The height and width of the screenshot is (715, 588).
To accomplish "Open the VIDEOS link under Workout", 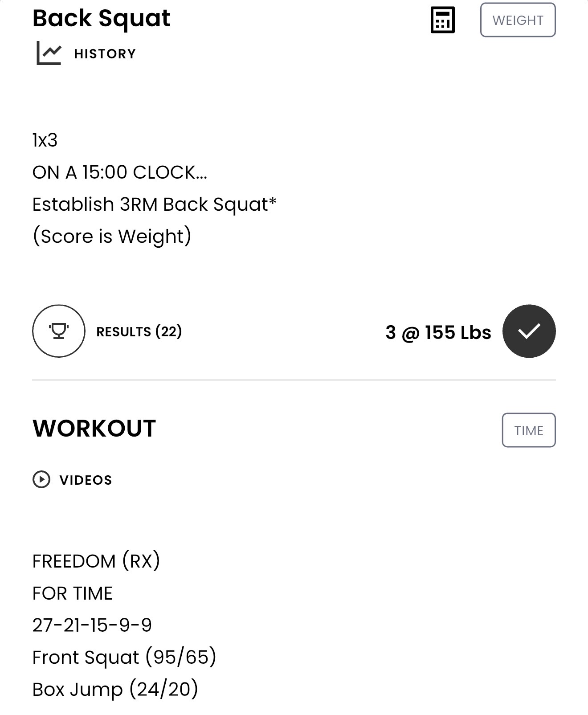I will tap(86, 480).
